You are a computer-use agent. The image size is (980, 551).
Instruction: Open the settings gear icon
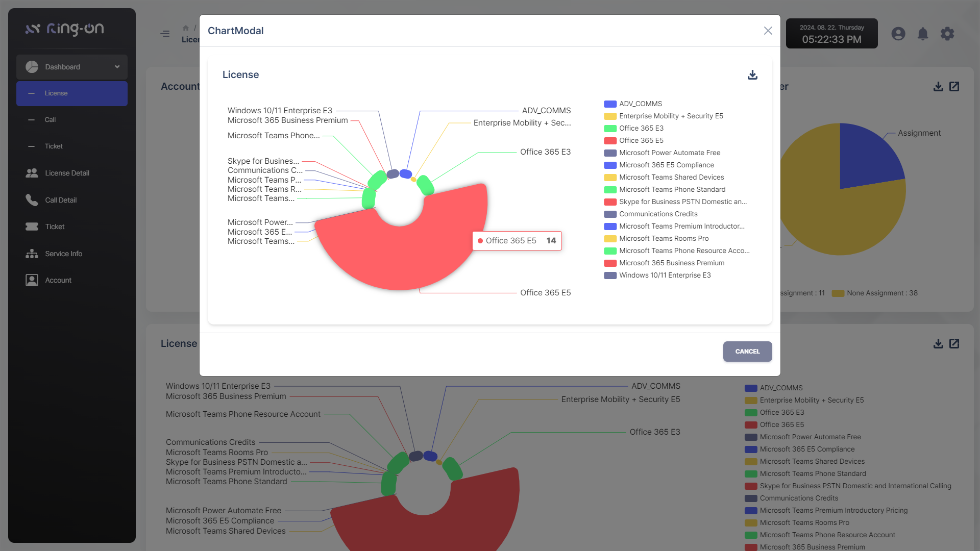947,34
